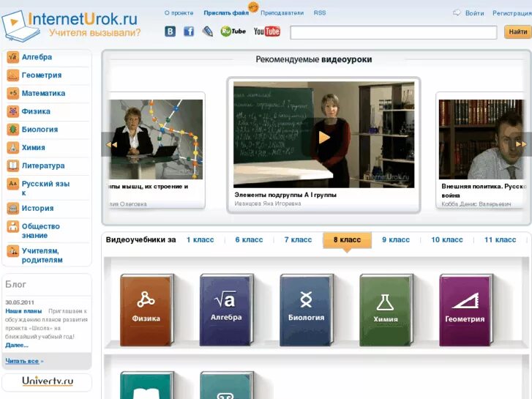Image resolution: width=532 pixels, height=399 pixels.
Task: Open the Facebook social icon
Action: click(x=189, y=31)
